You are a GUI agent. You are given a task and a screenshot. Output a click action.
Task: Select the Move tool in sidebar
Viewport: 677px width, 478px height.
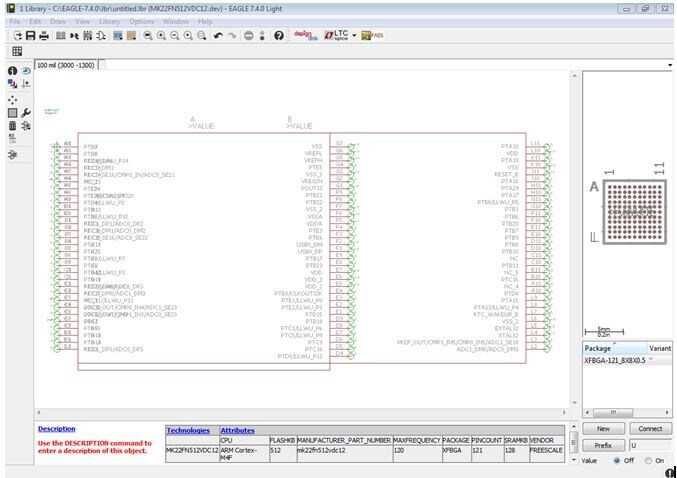(x=12, y=100)
